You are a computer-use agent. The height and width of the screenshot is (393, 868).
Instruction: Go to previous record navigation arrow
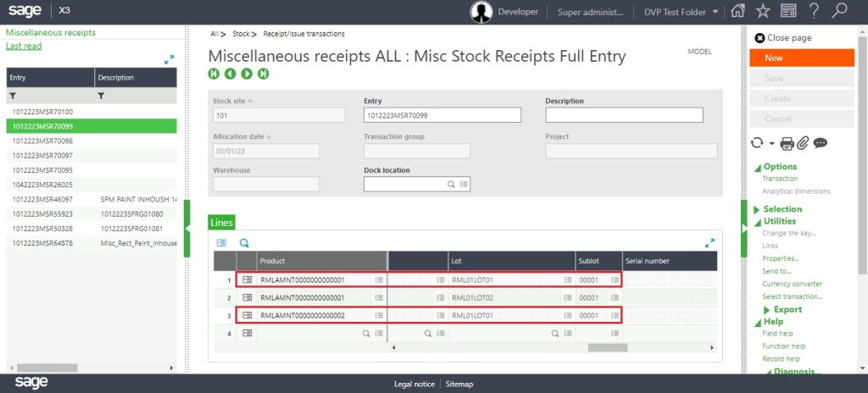point(230,74)
